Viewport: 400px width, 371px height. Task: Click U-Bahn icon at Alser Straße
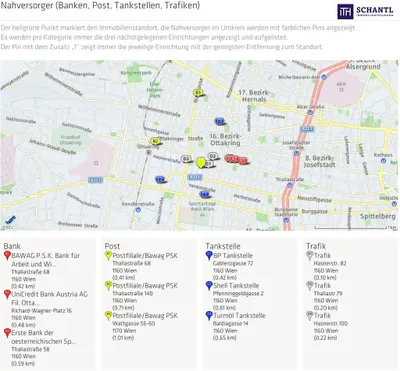point(310,112)
